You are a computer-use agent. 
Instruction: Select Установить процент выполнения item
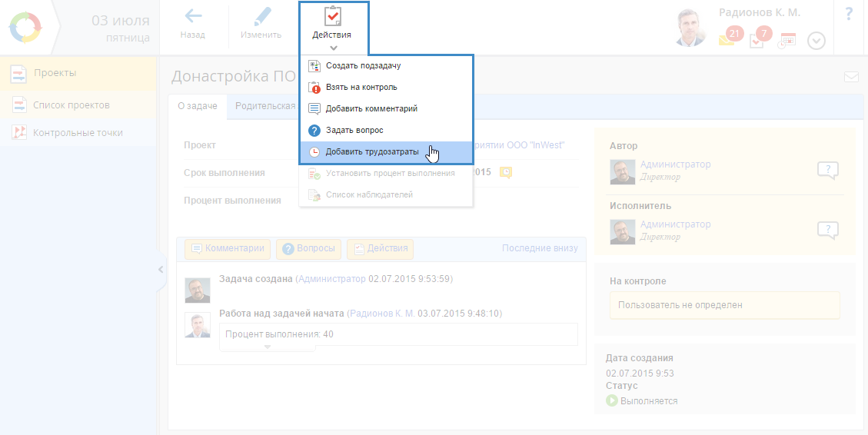click(x=386, y=173)
